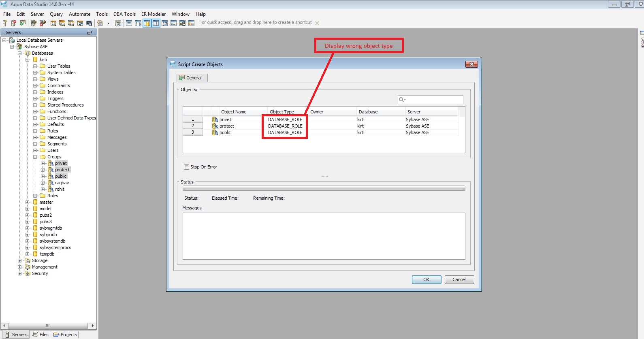Click the privet group icon in the tree
644x339 pixels.
51,163
